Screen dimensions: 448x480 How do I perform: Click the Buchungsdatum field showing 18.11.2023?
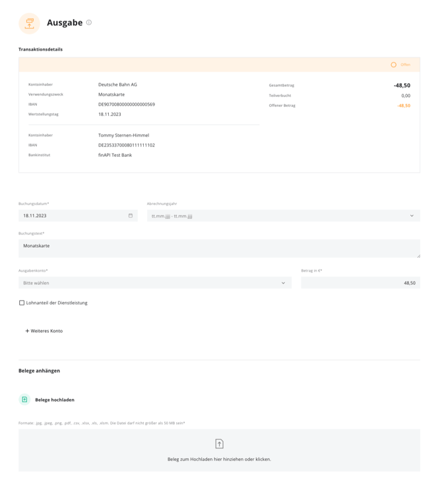(x=78, y=216)
